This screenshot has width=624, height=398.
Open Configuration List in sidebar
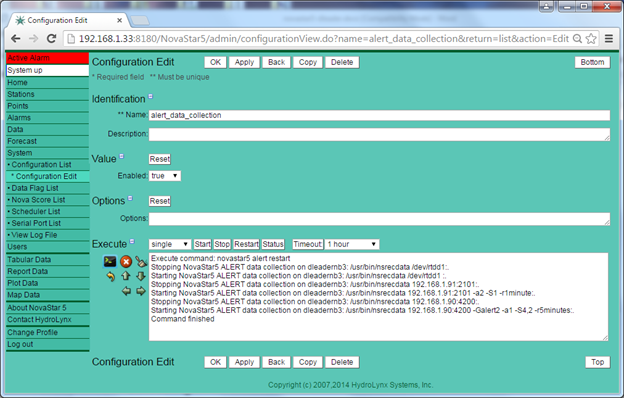pyautogui.click(x=47, y=165)
